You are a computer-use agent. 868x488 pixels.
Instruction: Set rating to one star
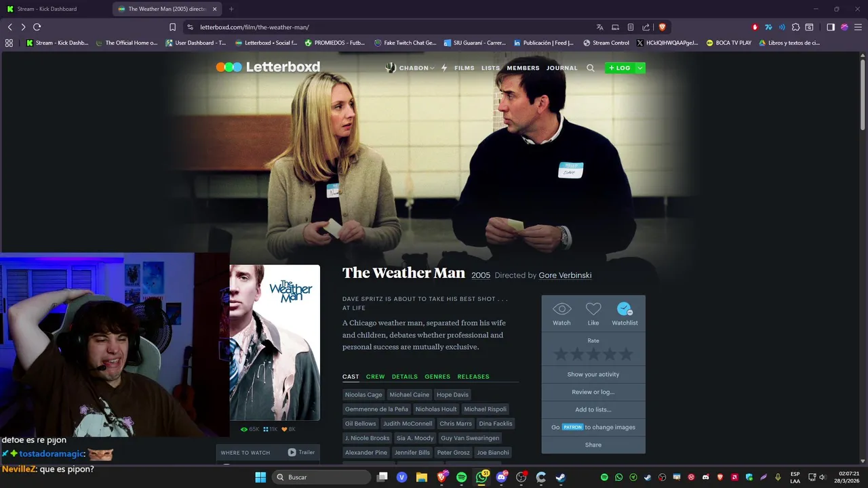(x=561, y=354)
